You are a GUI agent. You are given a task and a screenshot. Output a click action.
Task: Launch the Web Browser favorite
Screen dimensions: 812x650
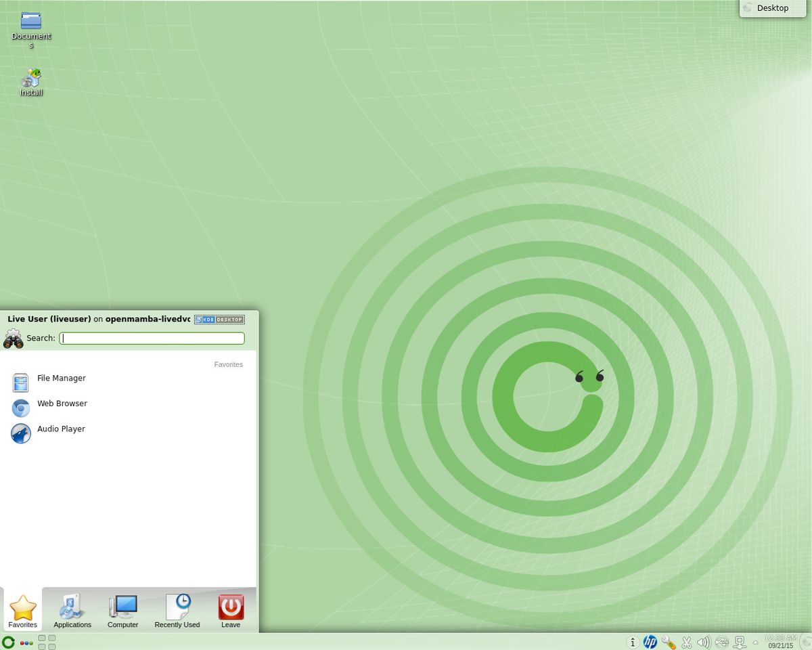pyautogui.click(x=62, y=403)
